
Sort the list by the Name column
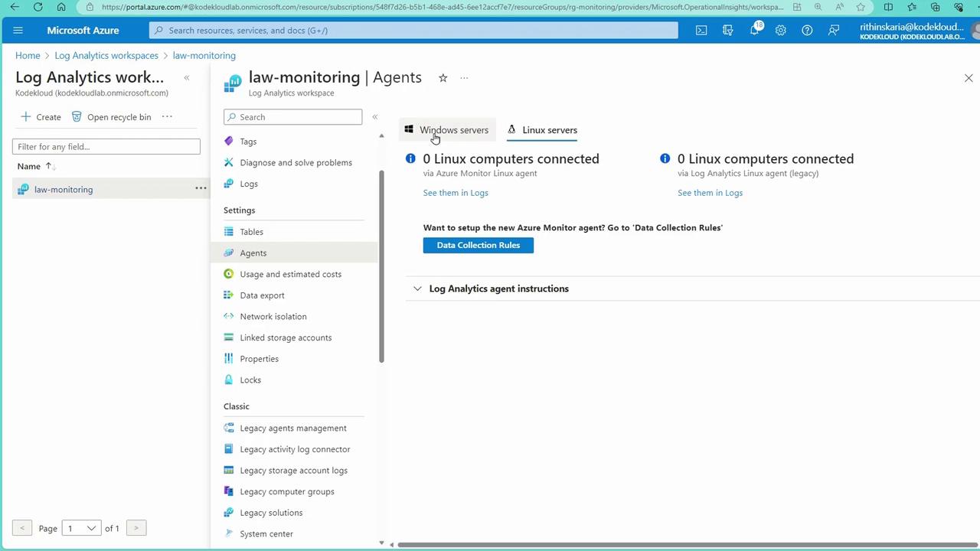click(x=36, y=166)
